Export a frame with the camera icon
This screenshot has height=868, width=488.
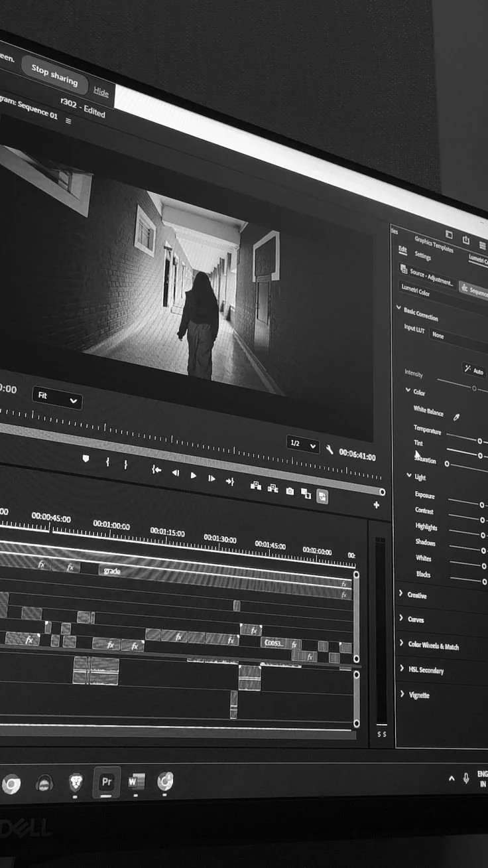(290, 491)
